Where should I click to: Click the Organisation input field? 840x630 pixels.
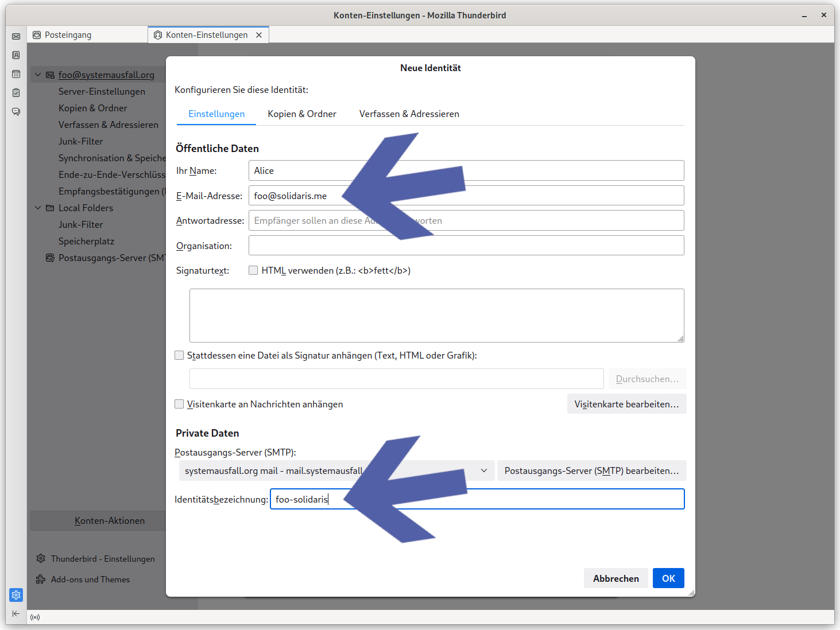click(x=466, y=246)
